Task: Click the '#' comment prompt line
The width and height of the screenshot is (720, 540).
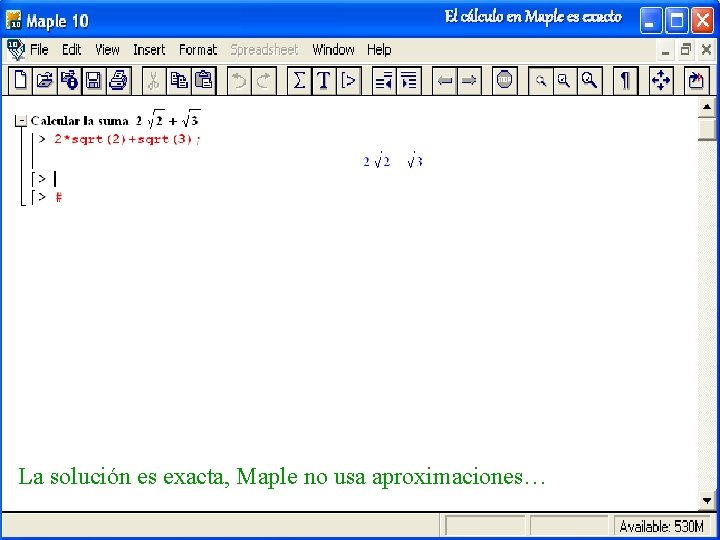Action: click(58, 197)
